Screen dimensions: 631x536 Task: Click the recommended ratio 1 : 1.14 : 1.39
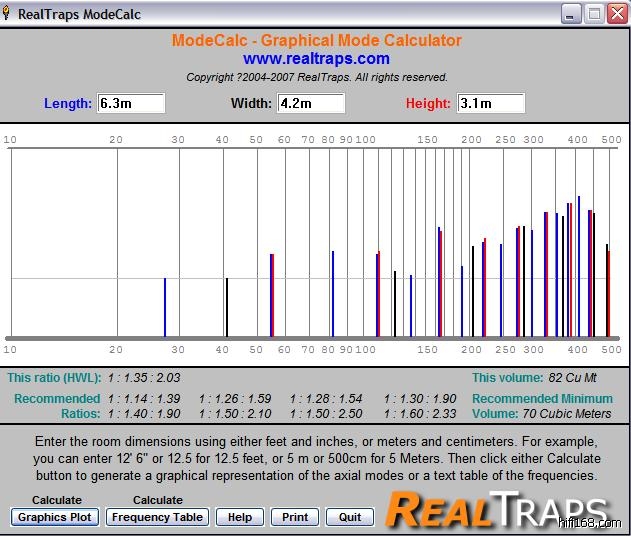coord(144,399)
